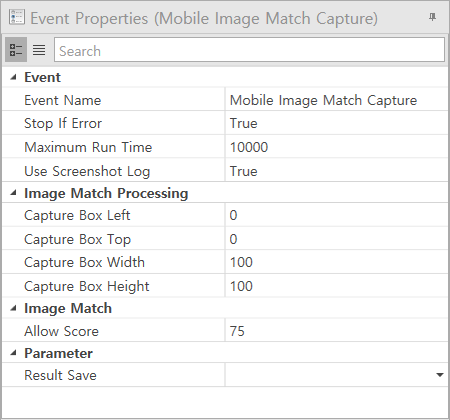The width and height of the screenshot is (450, 420).
Task: Switch to categorized property view
Action: (x=16, y=50)
